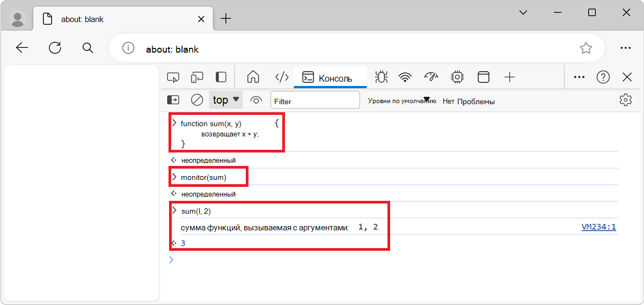644x305 pixels.
Task: Click the сумма функций message text
Action: coord(265,228)
